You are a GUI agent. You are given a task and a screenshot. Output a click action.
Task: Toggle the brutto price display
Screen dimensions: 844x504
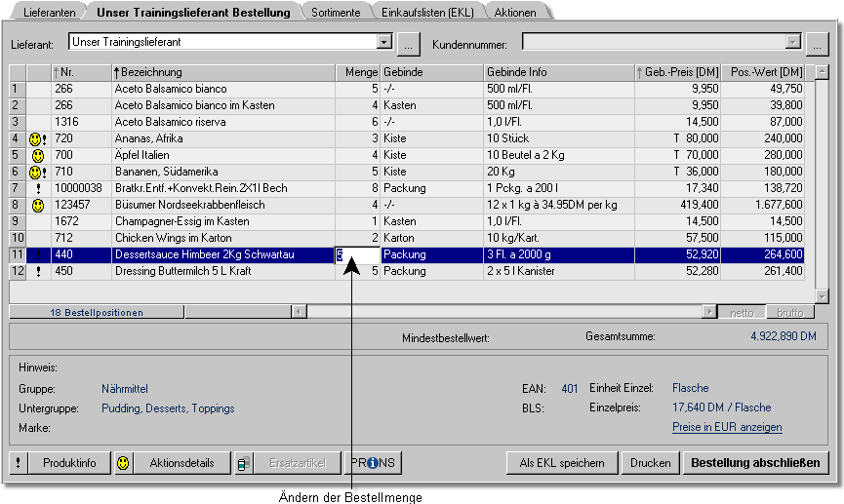(x=789, y=312)
